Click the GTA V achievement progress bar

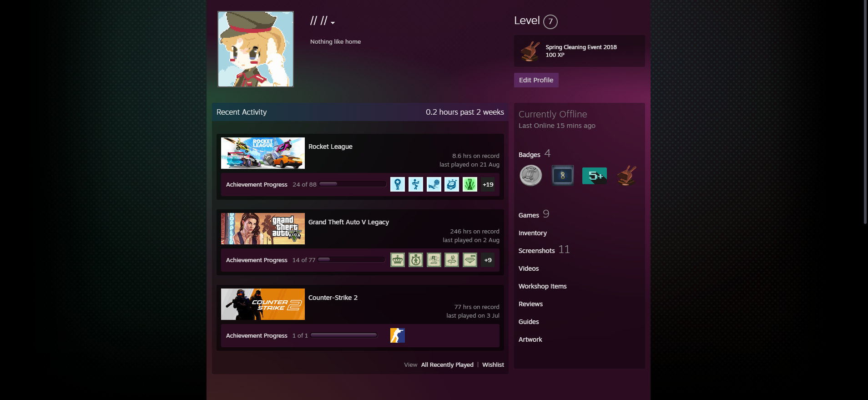pos(352,260)
